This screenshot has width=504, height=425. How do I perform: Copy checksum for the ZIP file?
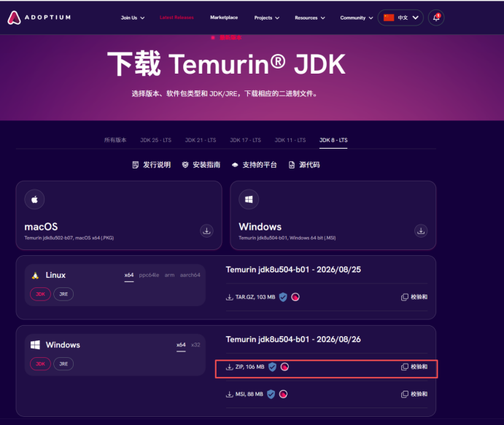click(x=414, y=367)
